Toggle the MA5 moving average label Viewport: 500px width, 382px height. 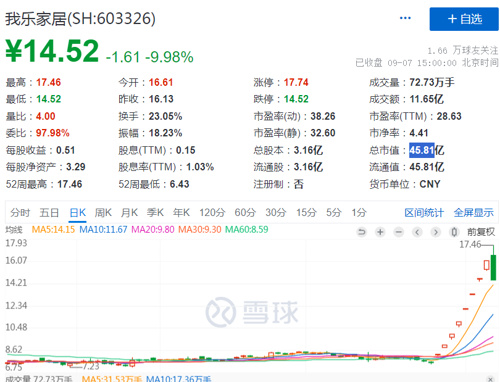(53, 230)
